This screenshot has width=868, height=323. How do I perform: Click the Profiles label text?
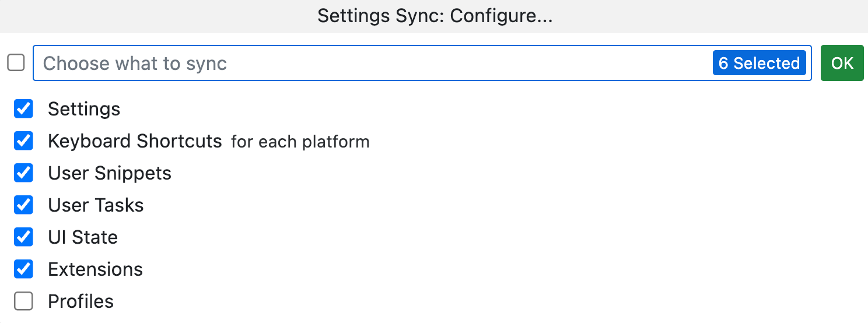click(x=80, y=301)
